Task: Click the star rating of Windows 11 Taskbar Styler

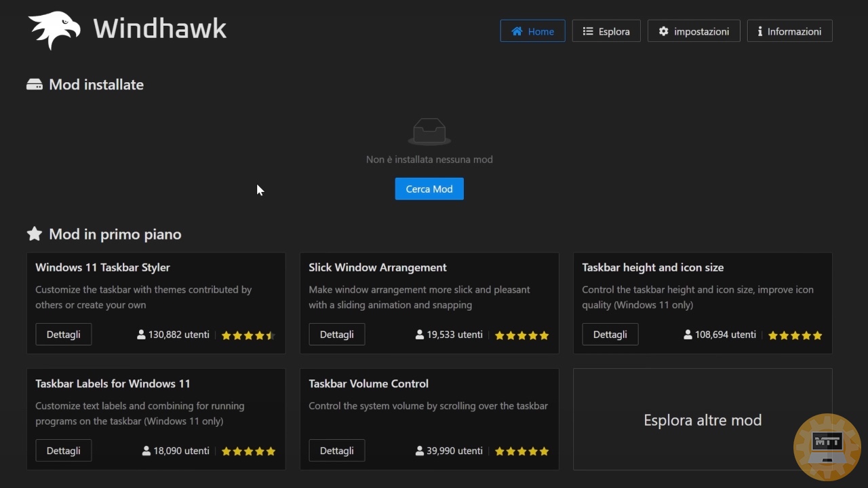Action: tap(248, 335)
